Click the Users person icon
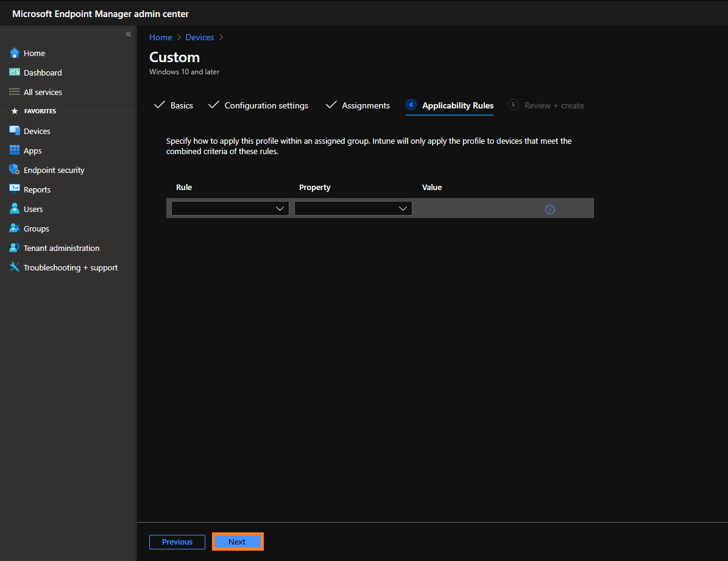The width and height of the screenshot is (728, 561). 15,208
